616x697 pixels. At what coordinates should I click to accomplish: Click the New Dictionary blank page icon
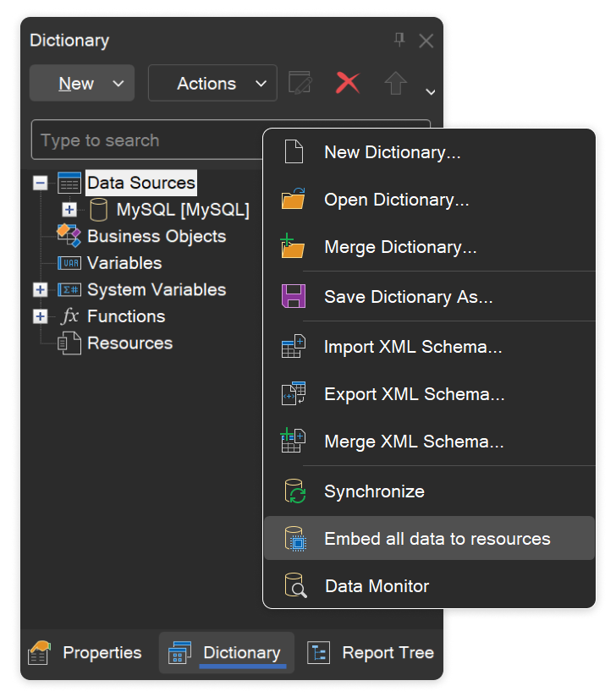tap(294, 151)
